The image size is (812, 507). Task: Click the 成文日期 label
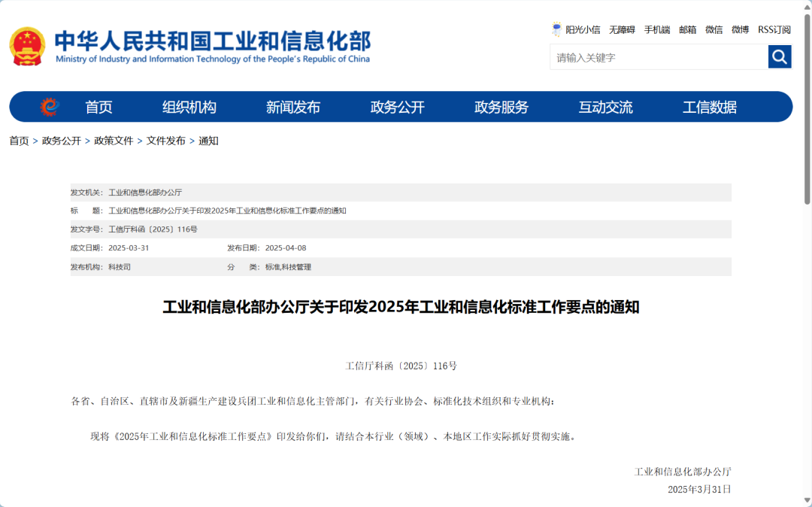(x=87, y=248)
